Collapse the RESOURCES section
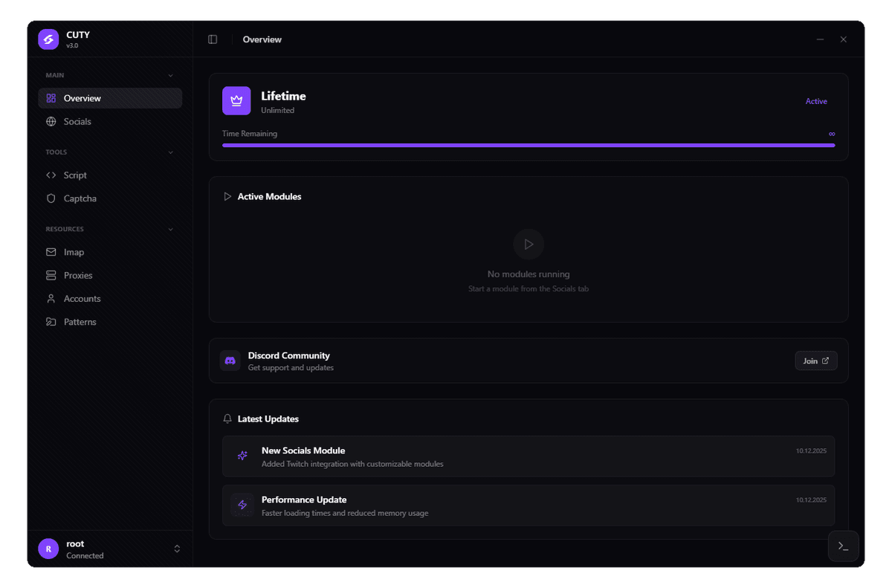 click(x=170, y=229)
